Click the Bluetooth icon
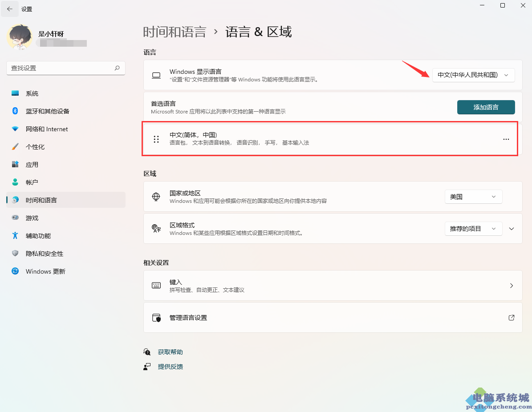Screen dimensions: 532x412 15,111
